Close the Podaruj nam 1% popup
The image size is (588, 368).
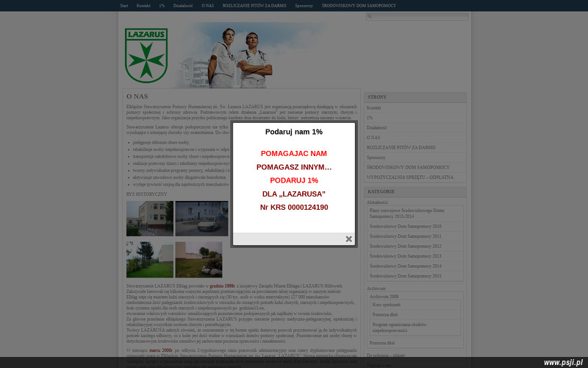(x=348, y=238)
